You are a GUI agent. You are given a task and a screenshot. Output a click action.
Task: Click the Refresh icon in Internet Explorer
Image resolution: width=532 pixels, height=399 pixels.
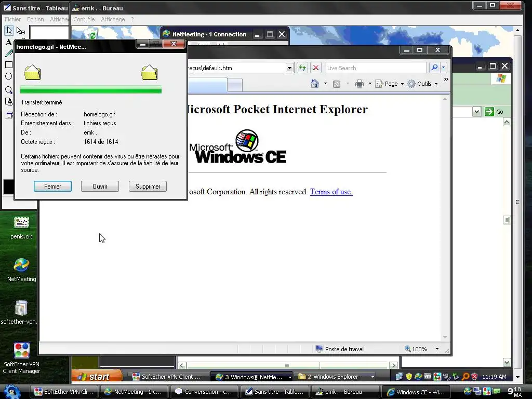[302, 68]
